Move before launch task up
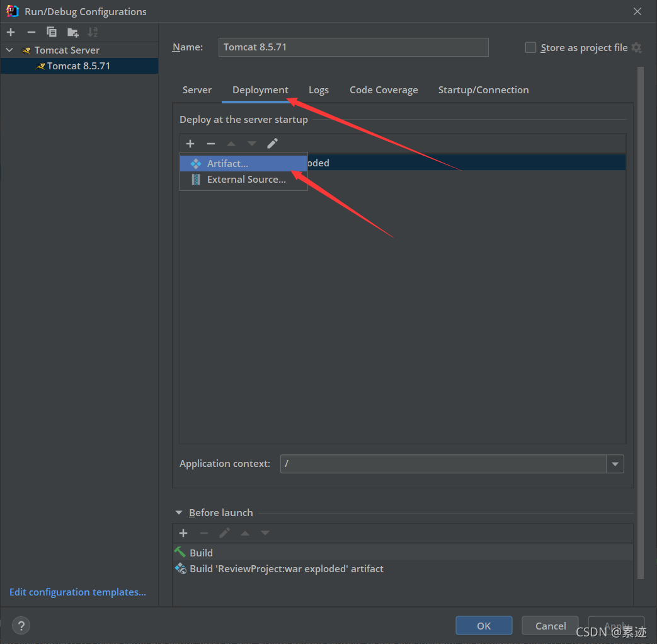Screen dimensions: 657x644 pos(245,533)
